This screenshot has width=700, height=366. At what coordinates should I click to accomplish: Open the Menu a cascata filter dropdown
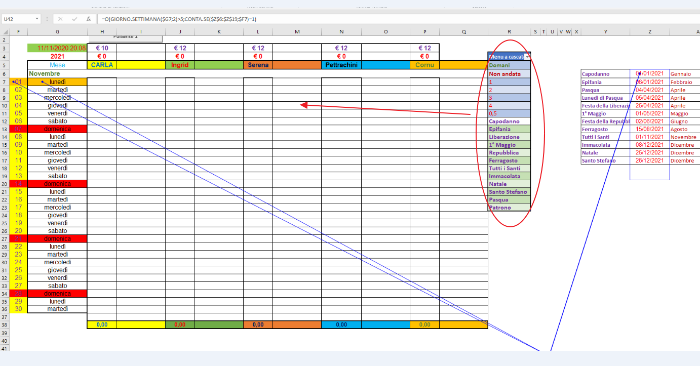527,57
